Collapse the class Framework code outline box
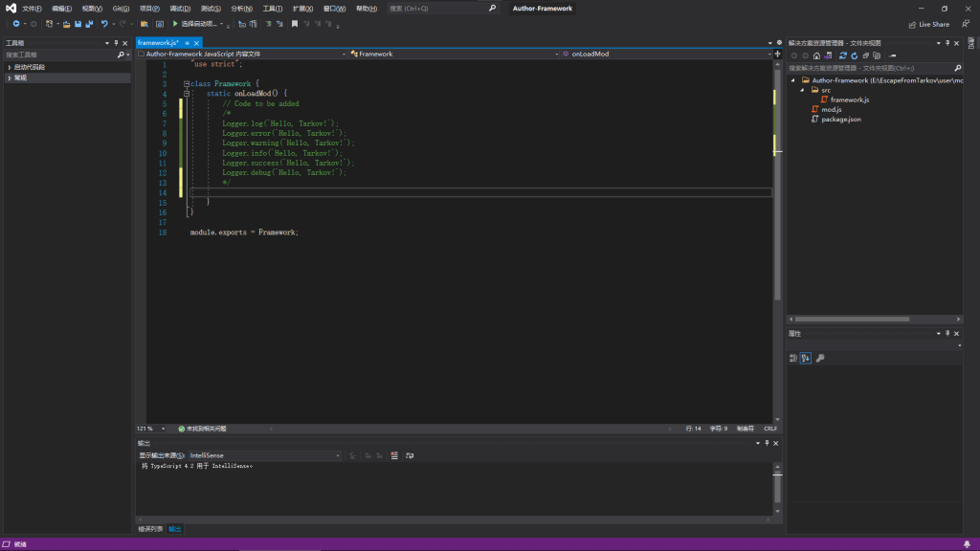Screen dimensions: 980x551 coord(187,84)
